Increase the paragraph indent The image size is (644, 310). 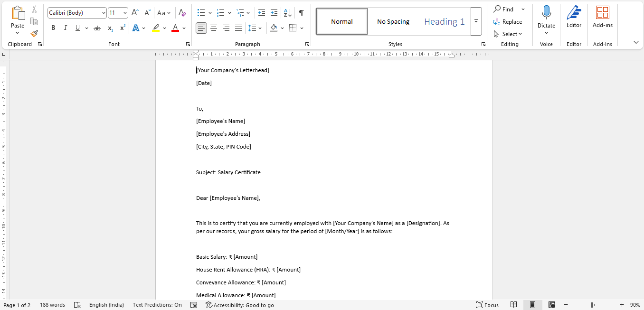(274, 13)
